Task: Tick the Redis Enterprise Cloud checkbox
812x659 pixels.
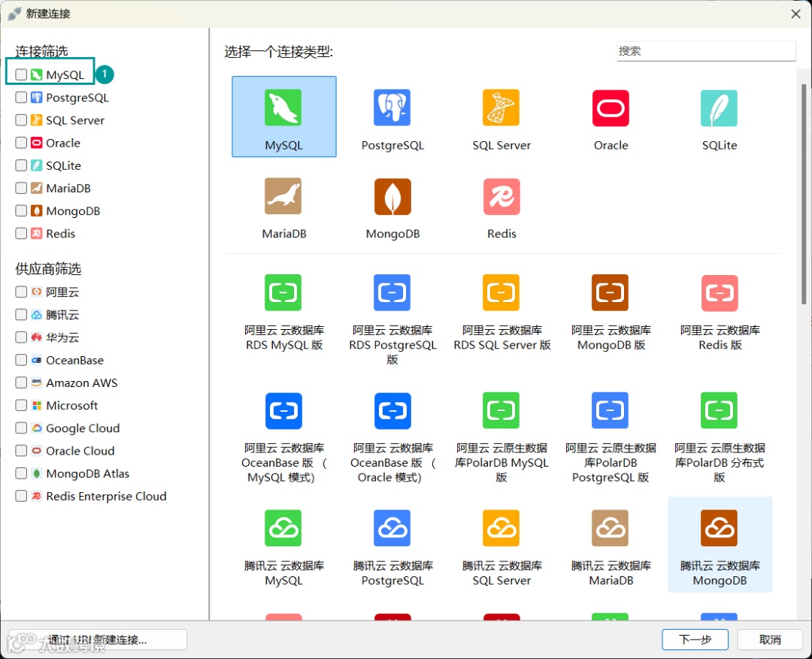Action: coord(21,496)
